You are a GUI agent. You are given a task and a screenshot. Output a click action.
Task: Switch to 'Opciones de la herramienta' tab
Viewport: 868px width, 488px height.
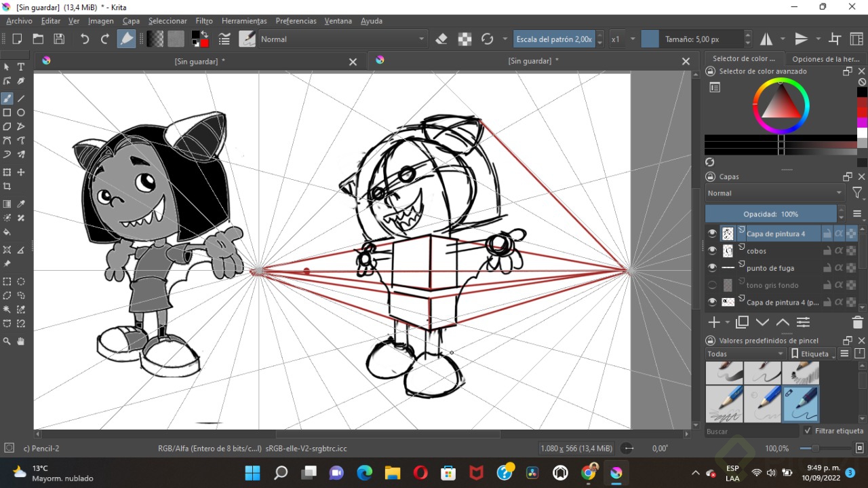point(825,59)
